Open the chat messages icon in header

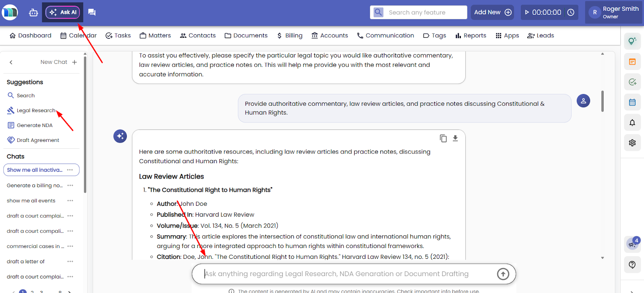click(x=92, y=12)
